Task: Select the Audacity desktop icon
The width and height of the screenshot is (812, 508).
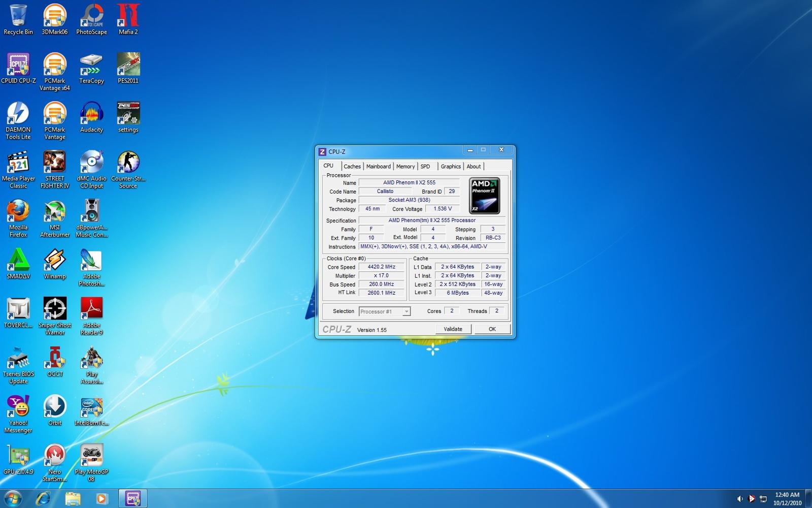Action: (91, 117)
